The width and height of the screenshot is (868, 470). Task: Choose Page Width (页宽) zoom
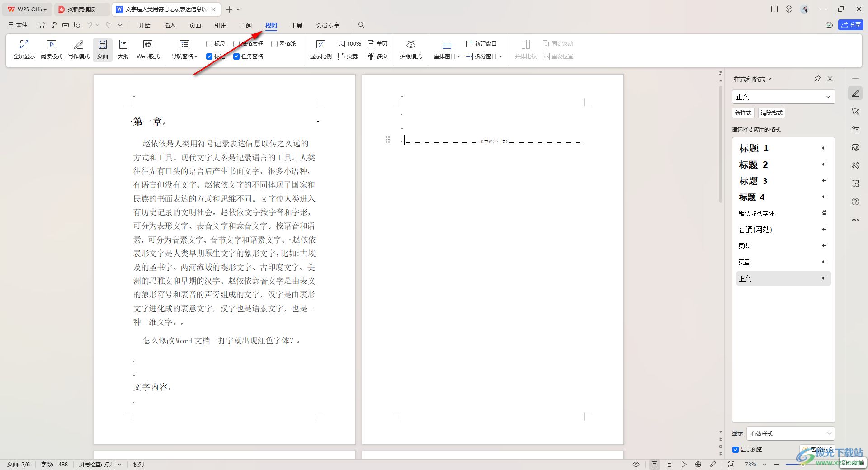point(348,56)
